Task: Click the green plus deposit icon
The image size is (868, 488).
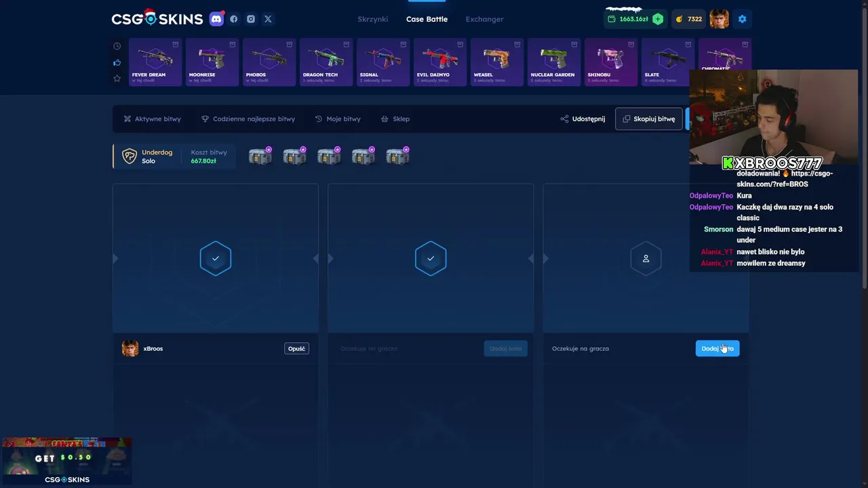Action: coord(658,19)
